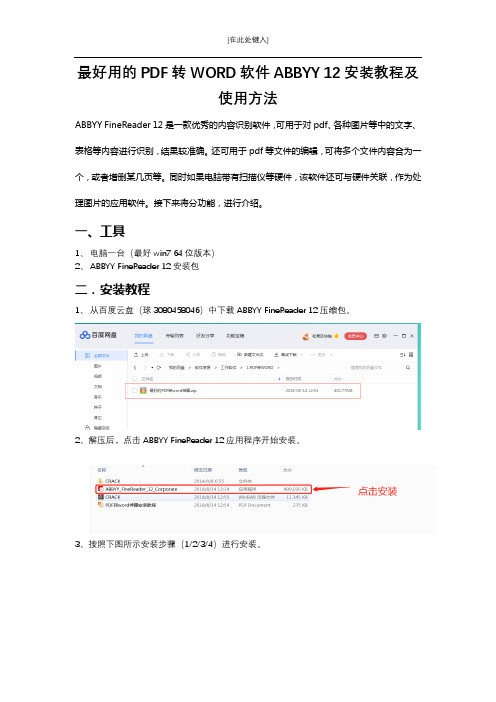Click the 修改日期 column header in explorer
The height and width of the screenshot is (702, 496).
tap(203, 470)
